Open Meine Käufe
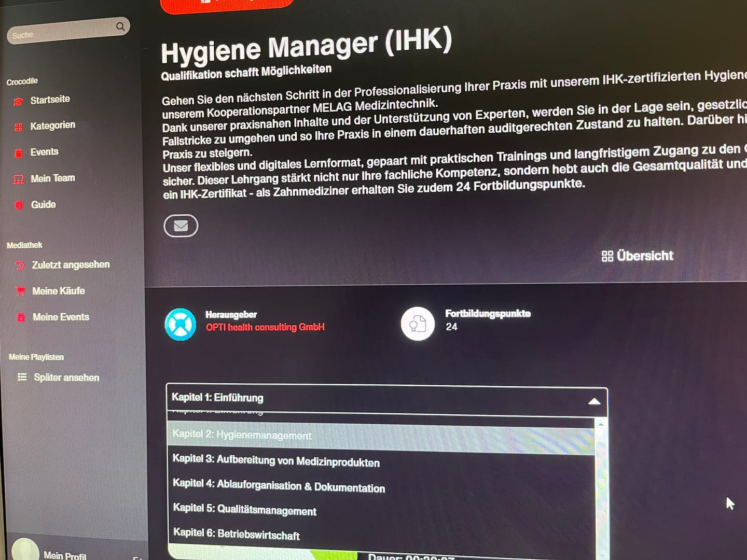Viewport: 747px width, 560px height. [58, 291]
